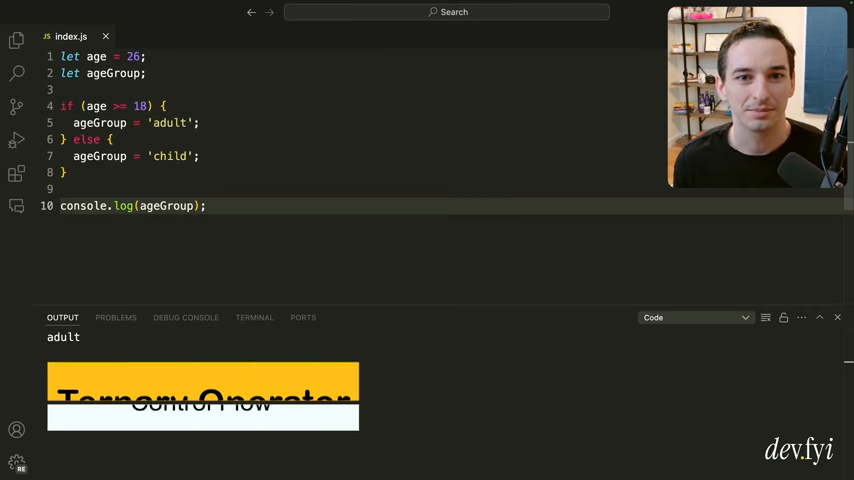The image size is (854, 480).
Task: Click line number 10 in gutter
Action: [47, 206]
